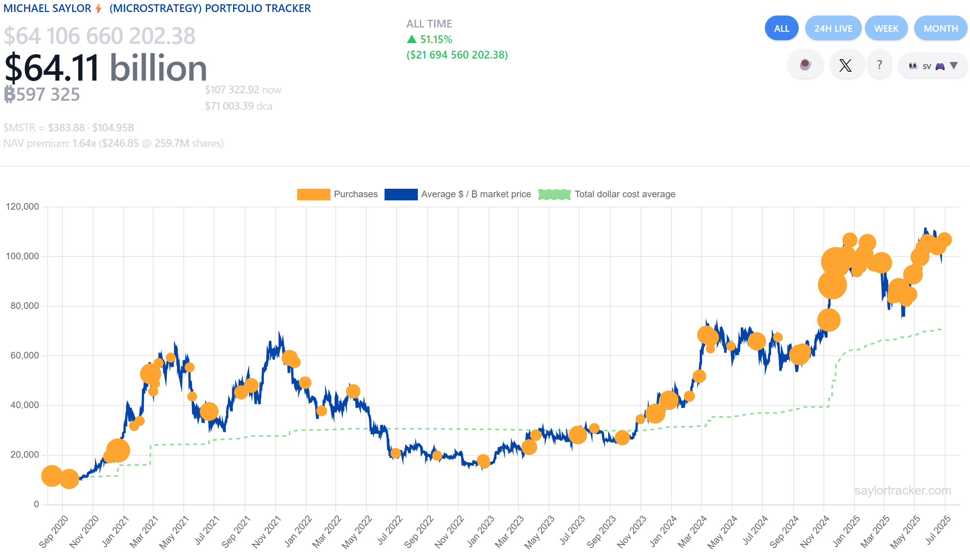Click the green 51.15% gain indicator
970x560 pixels.
[430, 40]
